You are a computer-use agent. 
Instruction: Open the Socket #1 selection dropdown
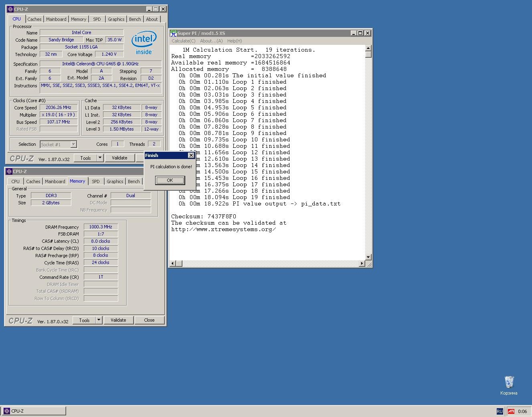click(x=59, y=144)
